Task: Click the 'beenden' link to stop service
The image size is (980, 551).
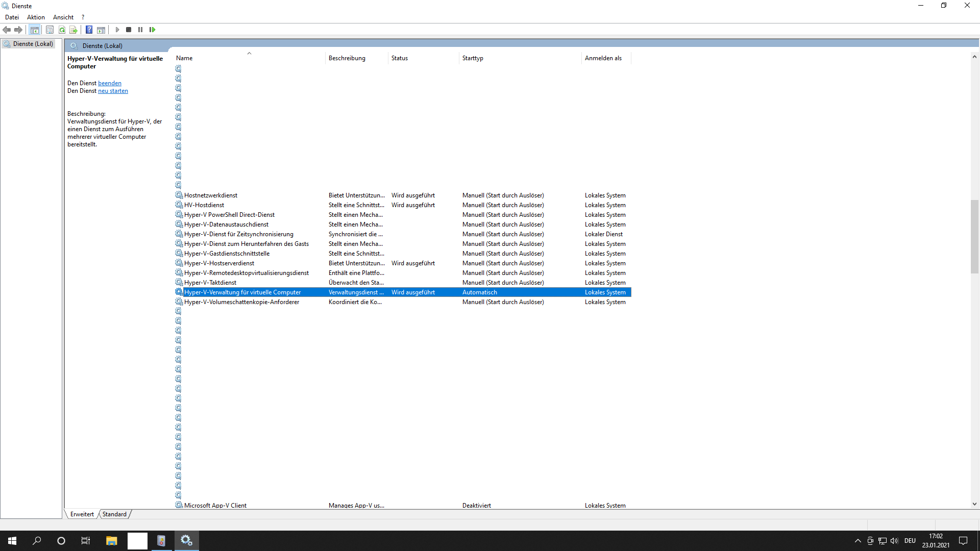Action: tap(110, 83)
